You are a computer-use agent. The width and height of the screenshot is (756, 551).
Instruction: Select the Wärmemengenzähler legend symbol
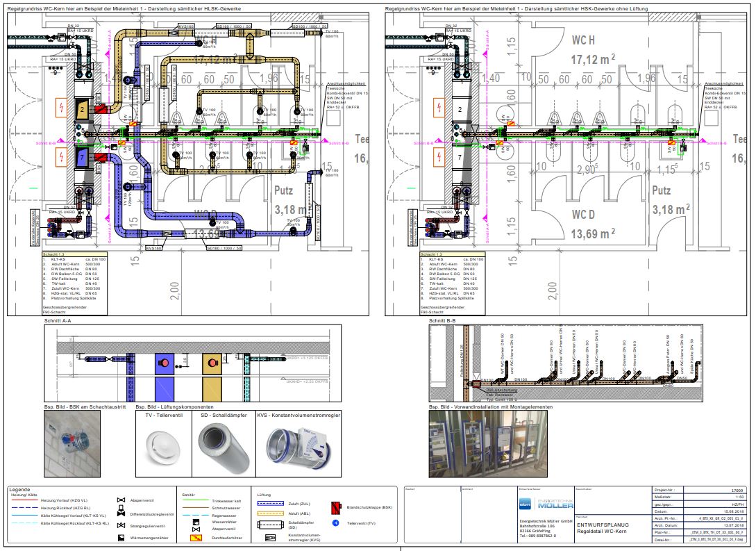point(121,538)
